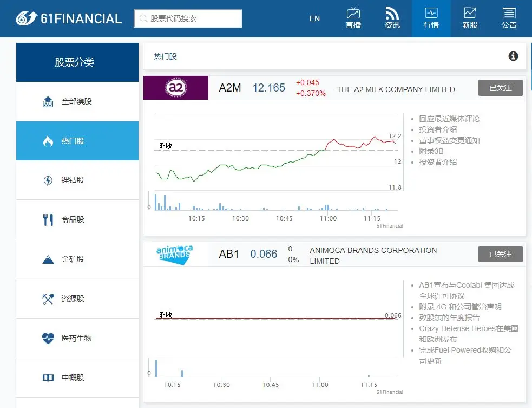Screen dimensions: 532x408
Task: Open AB1宣布与Coolabi集团达成全球许可协议 news
Action: [x=467, y=290]
